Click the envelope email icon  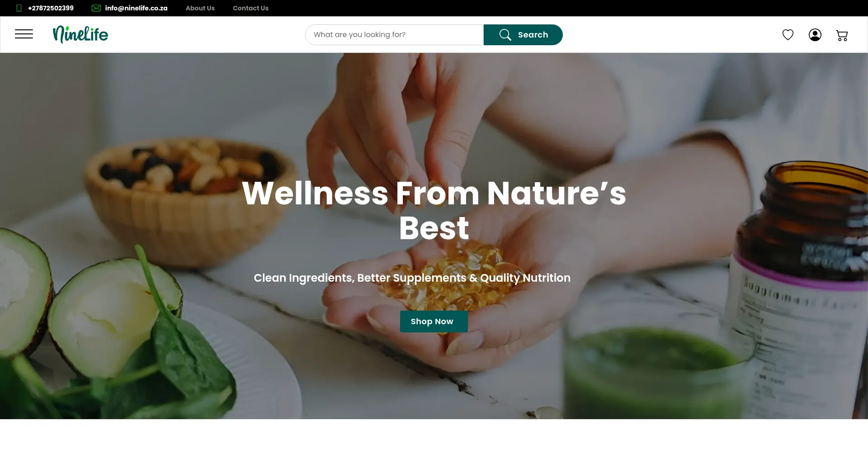coord(96,8)
